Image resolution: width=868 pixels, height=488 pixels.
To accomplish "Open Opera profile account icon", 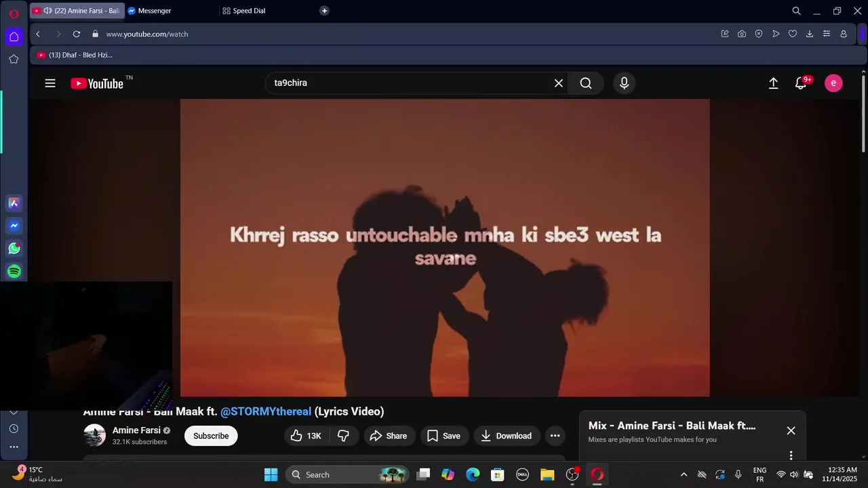I will [844, 34].
